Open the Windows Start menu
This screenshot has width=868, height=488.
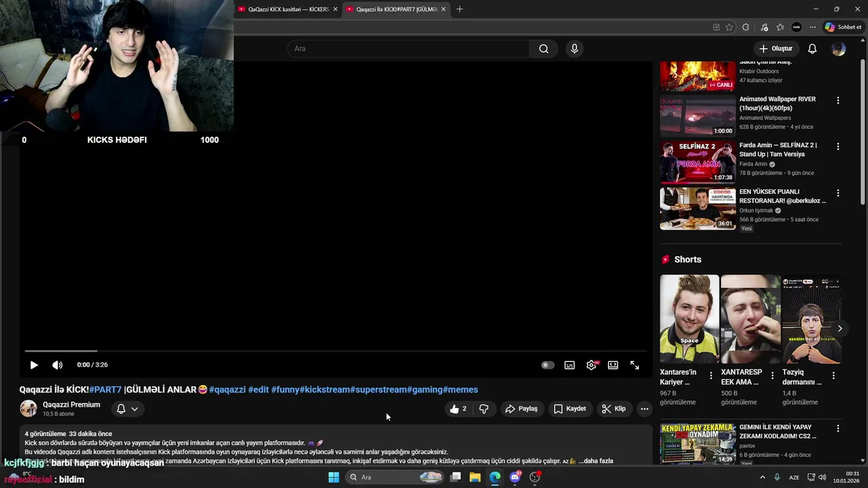[x=334, y=477]
